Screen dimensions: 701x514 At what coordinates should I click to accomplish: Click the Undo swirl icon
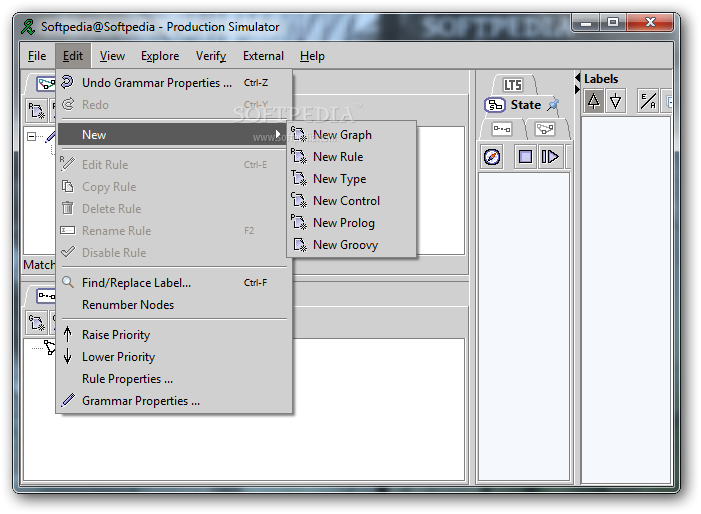click(x=68, y=82)
